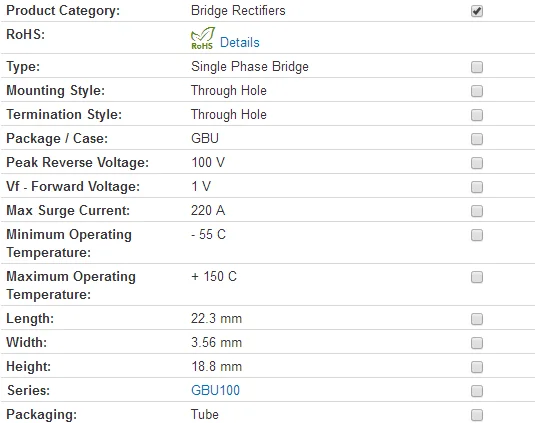Viewport: 535px width, 423px height.
Task: Check the Minimum Operating Temperature box
Action: click(477, 235)
